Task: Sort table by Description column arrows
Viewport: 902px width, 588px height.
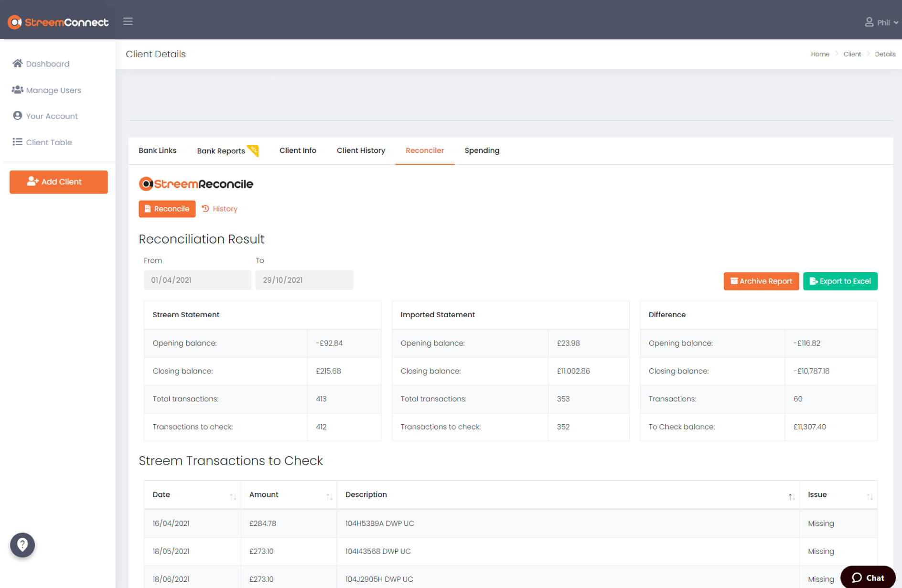Action: click(792, 497)
